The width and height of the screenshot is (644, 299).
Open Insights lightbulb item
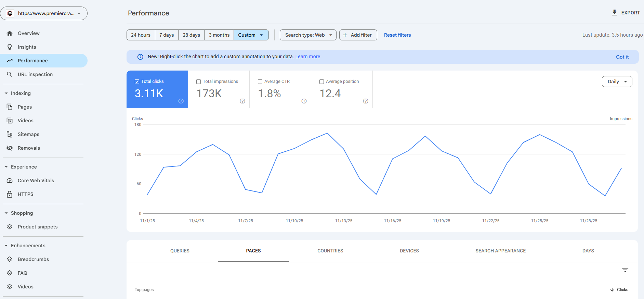27,47
